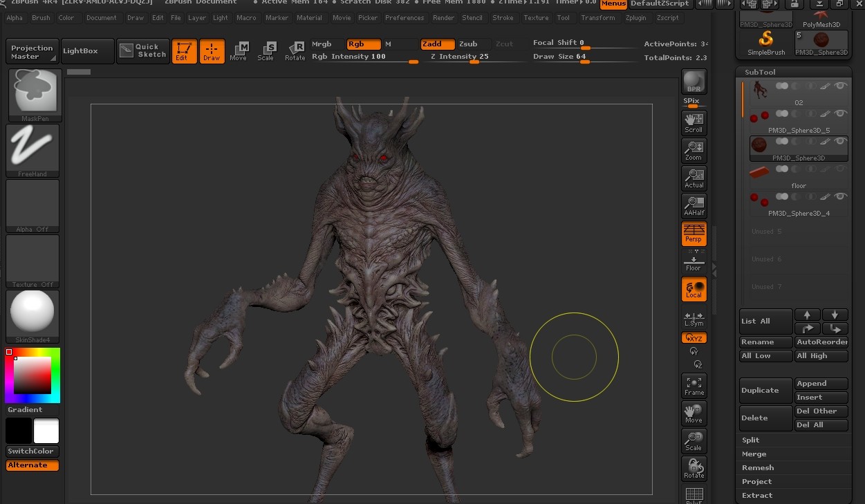865x504 pixels.
Task: Move subtool up with the up arrow
Action: [807, 315]
